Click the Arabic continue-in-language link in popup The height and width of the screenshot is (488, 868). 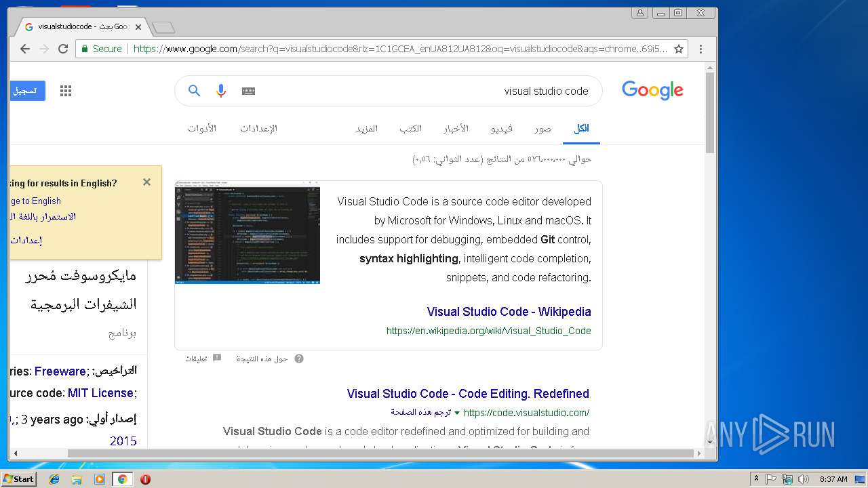(x=42, y=217)
